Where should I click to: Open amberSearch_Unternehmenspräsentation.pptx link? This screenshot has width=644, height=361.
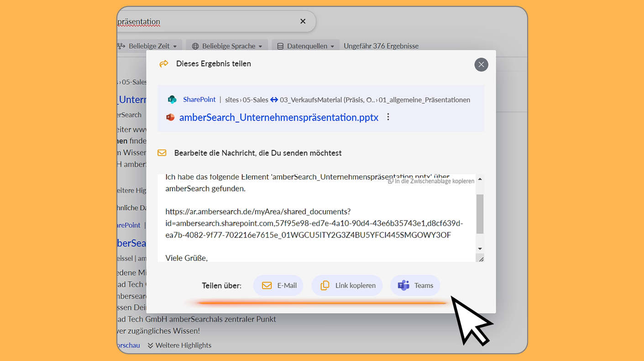pyautogui.click(x=279, y=117)
